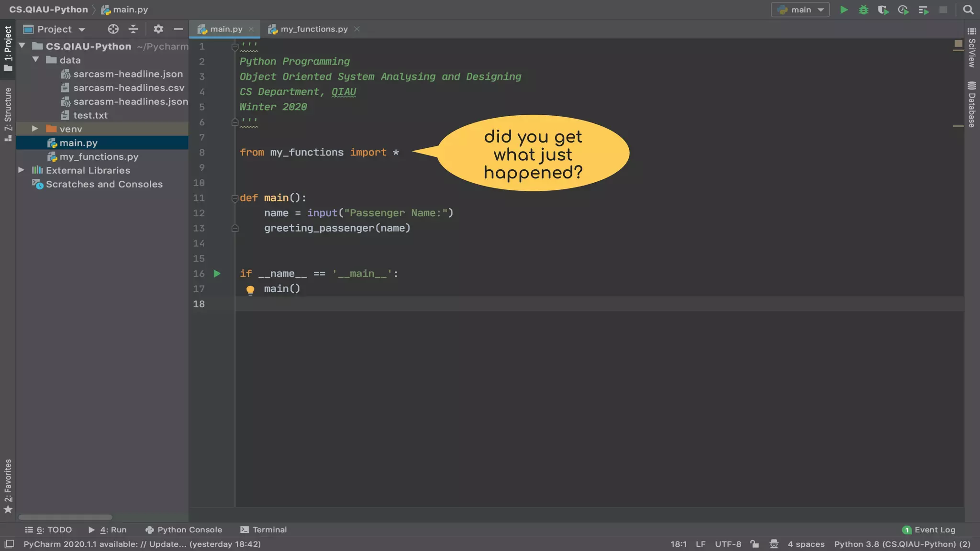The height and width of the screenshot is (551, 980).
Task: Fold the main() function at line 11
Action: point(234,198)
